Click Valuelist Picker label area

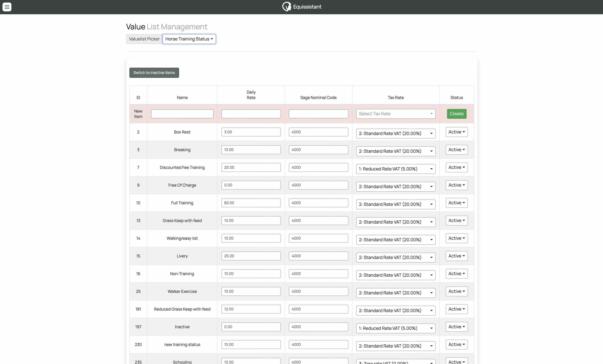[144, 39]
